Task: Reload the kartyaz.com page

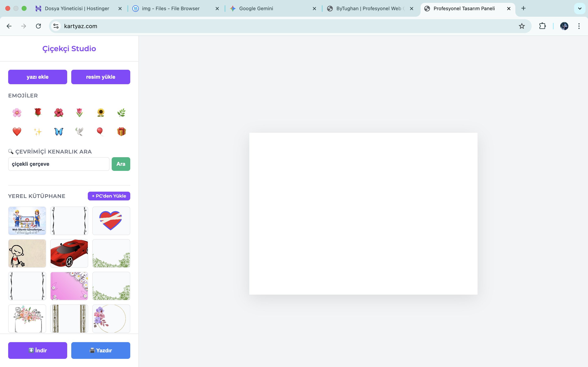Action: 38,26
